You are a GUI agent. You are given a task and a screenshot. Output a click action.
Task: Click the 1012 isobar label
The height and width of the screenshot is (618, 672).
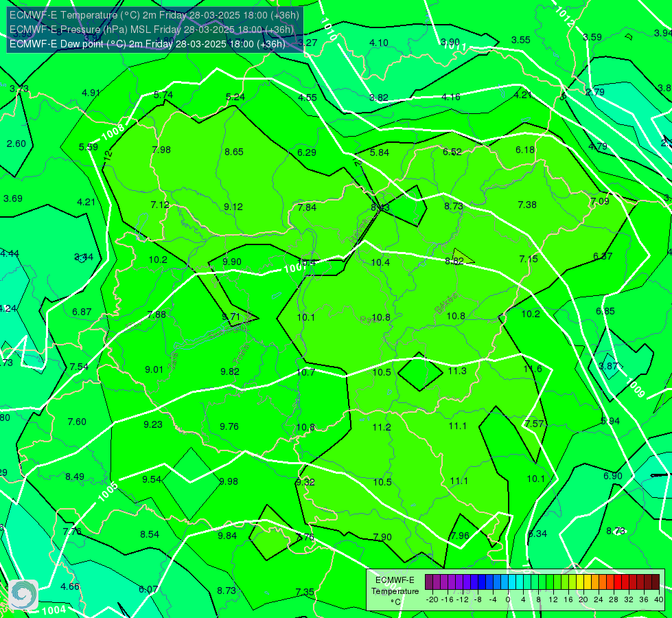[x=564, y=17]
